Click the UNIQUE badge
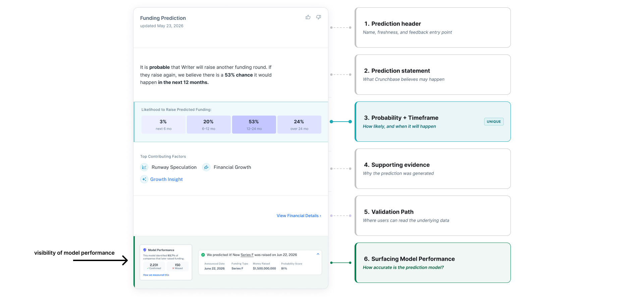This screenshot has width=644, height=297. (x=494, y=122)
